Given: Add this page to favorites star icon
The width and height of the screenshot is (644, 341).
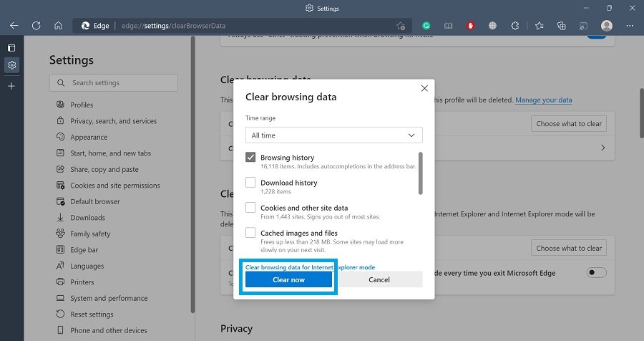Looking at the screenshot, I should tap(401, 26).
